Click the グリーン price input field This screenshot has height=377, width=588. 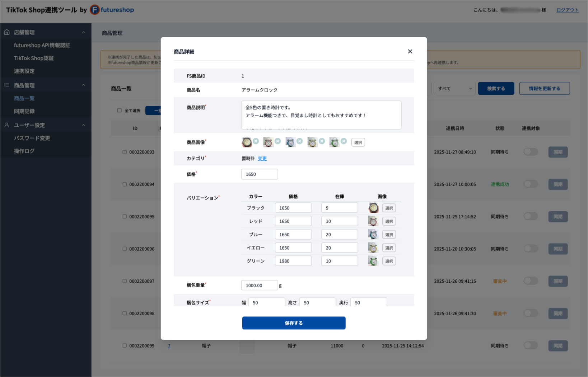pos(293,261)
